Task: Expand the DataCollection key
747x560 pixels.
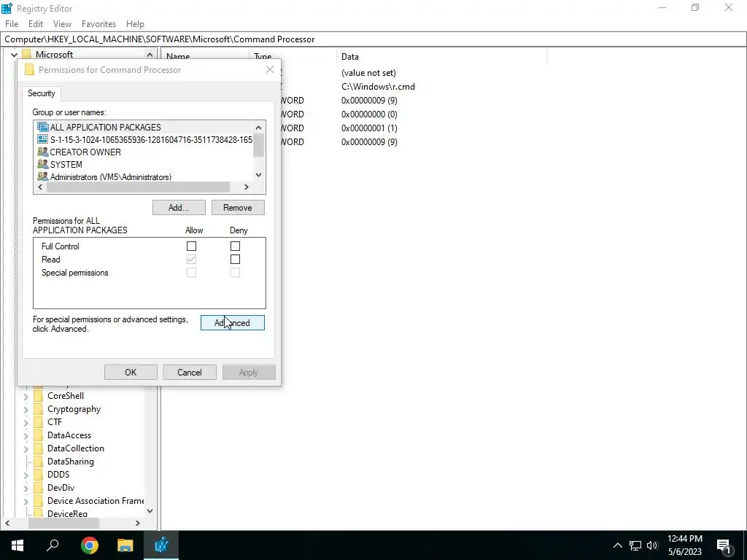Action: (26, 448)
